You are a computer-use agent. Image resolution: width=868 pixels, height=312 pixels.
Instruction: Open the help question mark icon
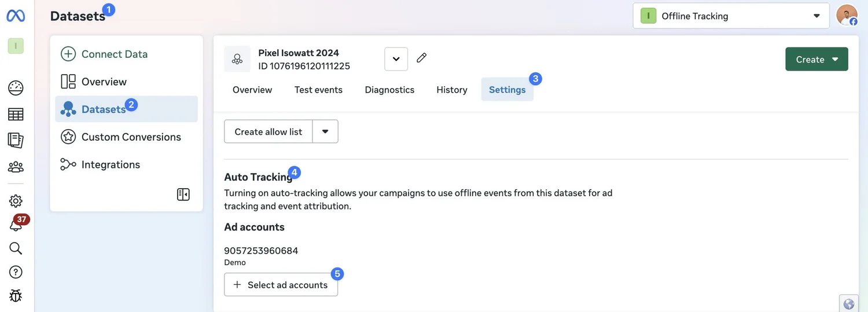16,272
